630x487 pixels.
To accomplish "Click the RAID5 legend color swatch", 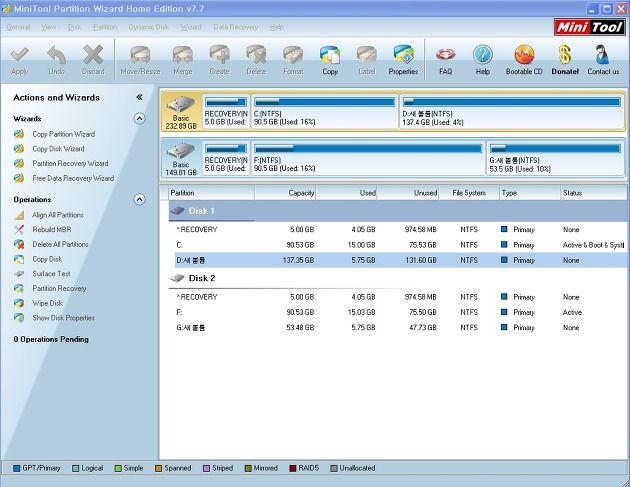I will (x=292, y=468).
